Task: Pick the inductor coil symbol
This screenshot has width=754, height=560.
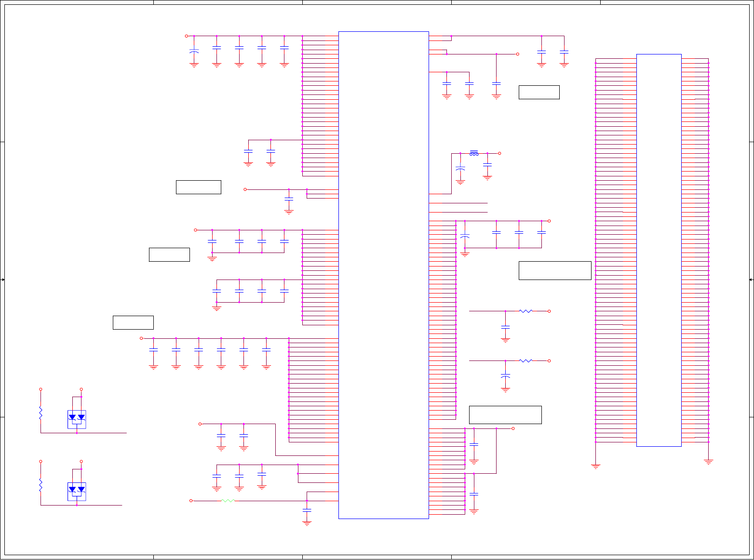Action: pyautogui.click(x=474, y=153)
